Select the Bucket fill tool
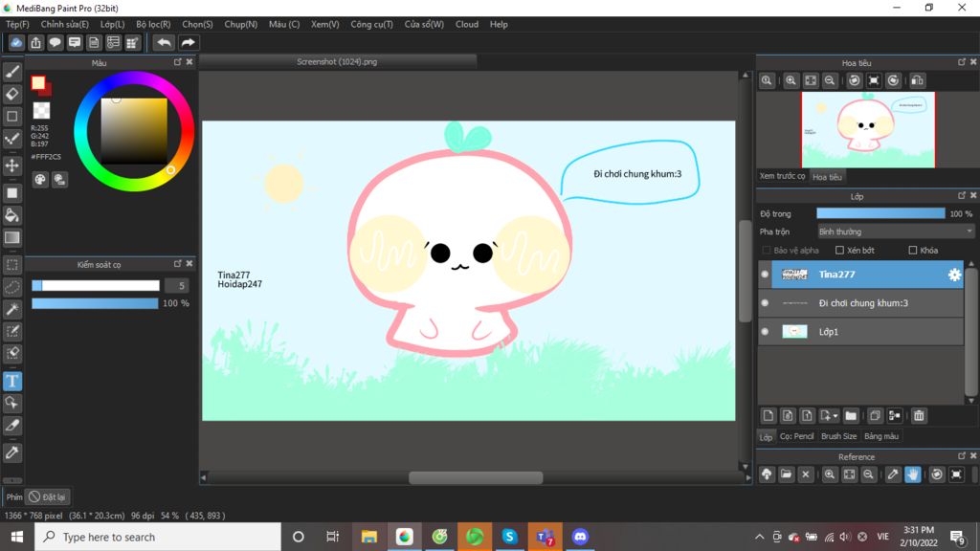This screenshot has width=980, height=551. pos(11,215)
